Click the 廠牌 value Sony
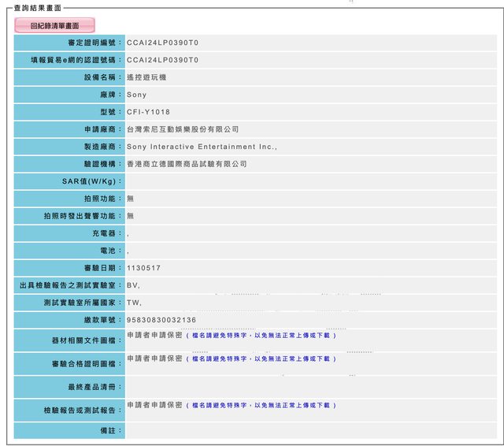The width and height of the screenshot is (504, 446). pyautogui.click(x=136, y=95)
